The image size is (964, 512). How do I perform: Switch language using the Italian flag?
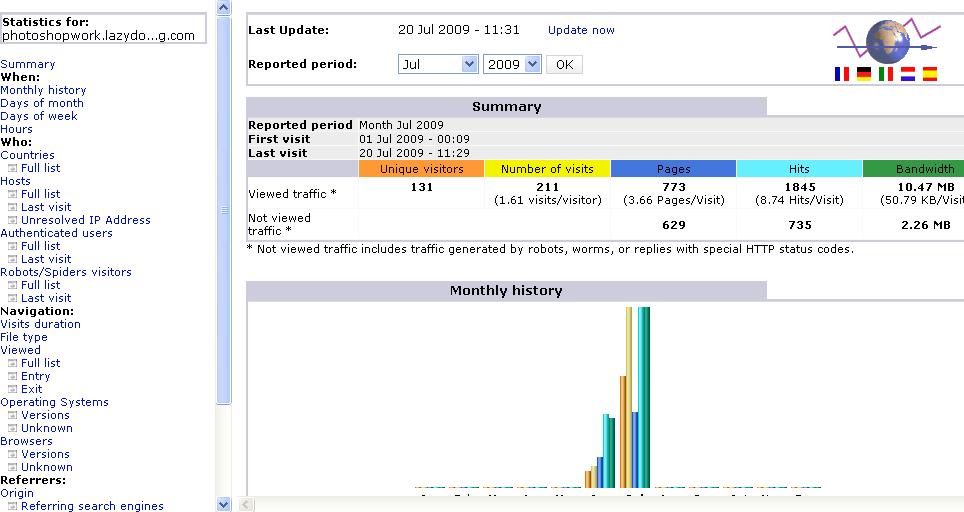tap(886, 74)
